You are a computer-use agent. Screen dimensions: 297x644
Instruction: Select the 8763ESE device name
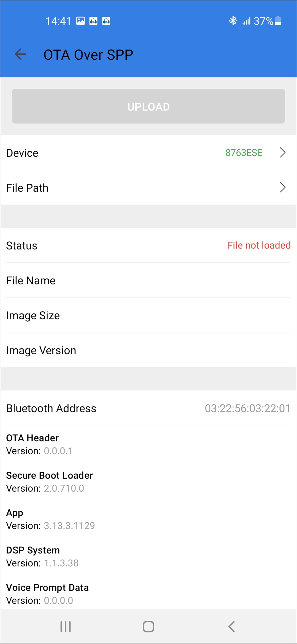tap(244, 153)
